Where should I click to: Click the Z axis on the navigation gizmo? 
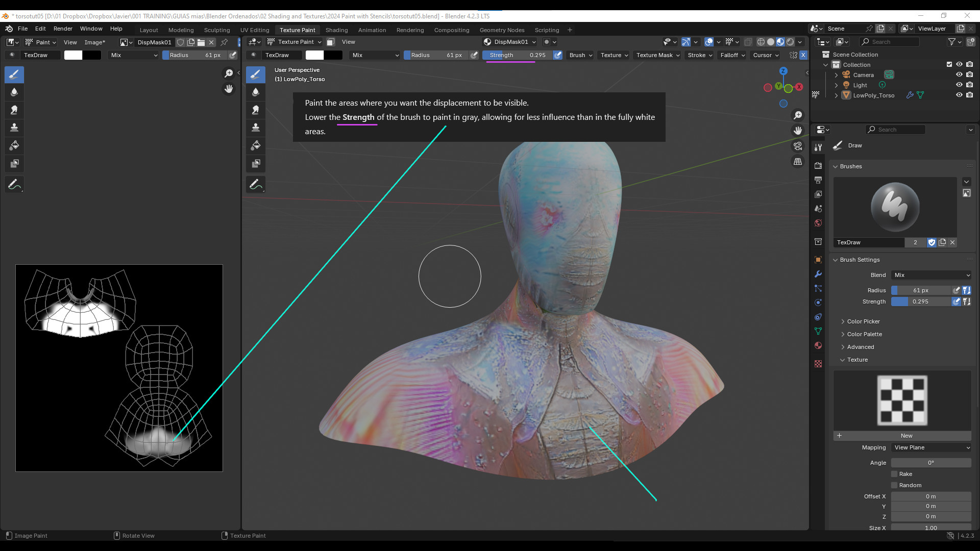pyautogui.click(x=783, y=71)
